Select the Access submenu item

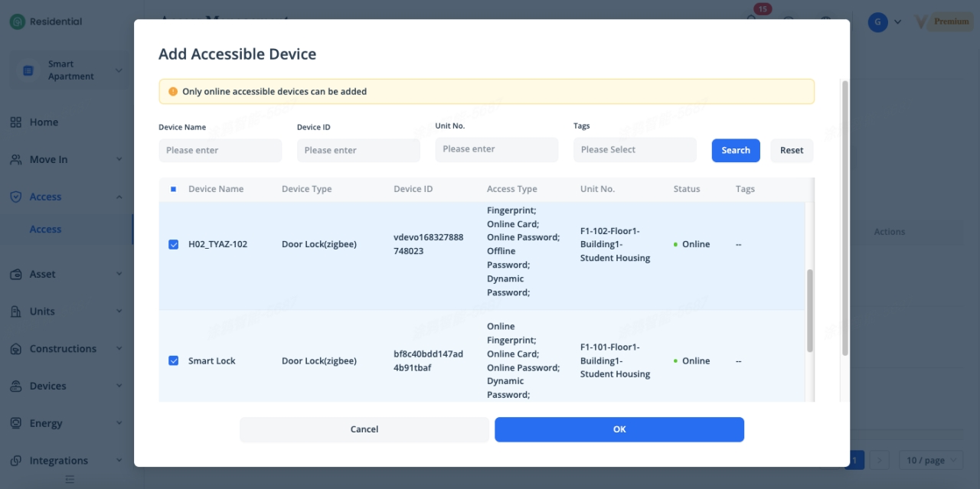tap(45, 230)
